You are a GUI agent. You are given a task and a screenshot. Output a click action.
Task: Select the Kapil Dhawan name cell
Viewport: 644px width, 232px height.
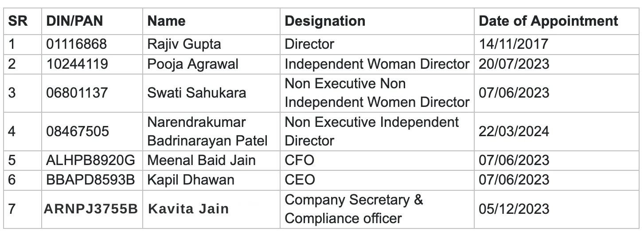point(191,180)
